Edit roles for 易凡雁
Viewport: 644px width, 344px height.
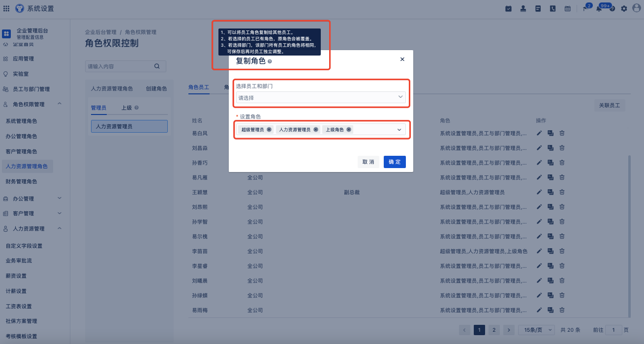539,177
